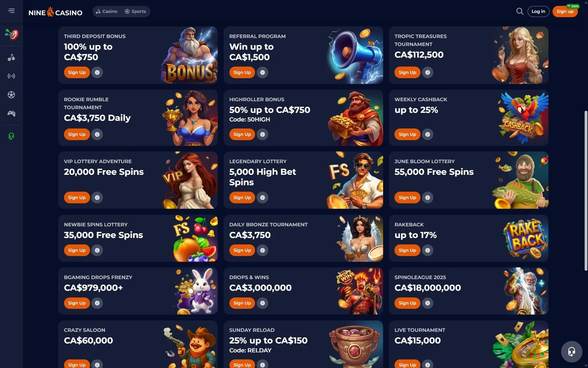The height and width of the screenshot is (368, 588).
Task: Show info for Drops & Wins promotion
Action: [x=262, y=303]
